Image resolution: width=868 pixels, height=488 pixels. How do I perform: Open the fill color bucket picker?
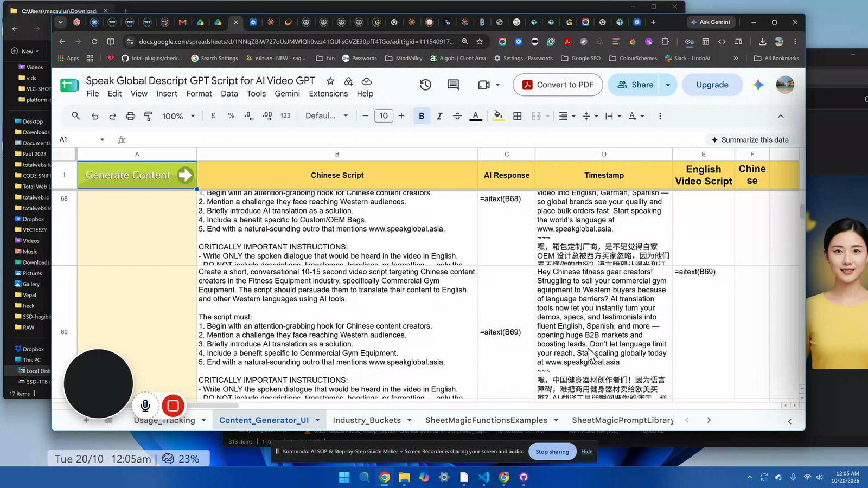[x=498, y=116]
